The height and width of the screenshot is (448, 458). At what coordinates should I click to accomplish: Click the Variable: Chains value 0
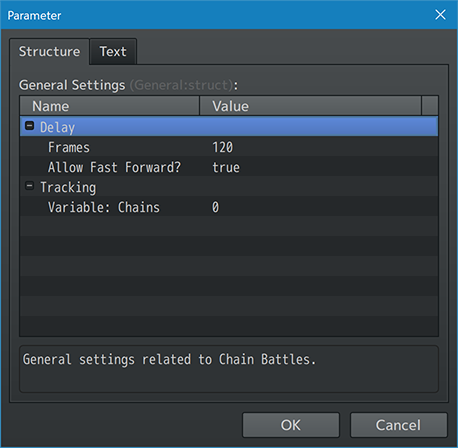215,207
